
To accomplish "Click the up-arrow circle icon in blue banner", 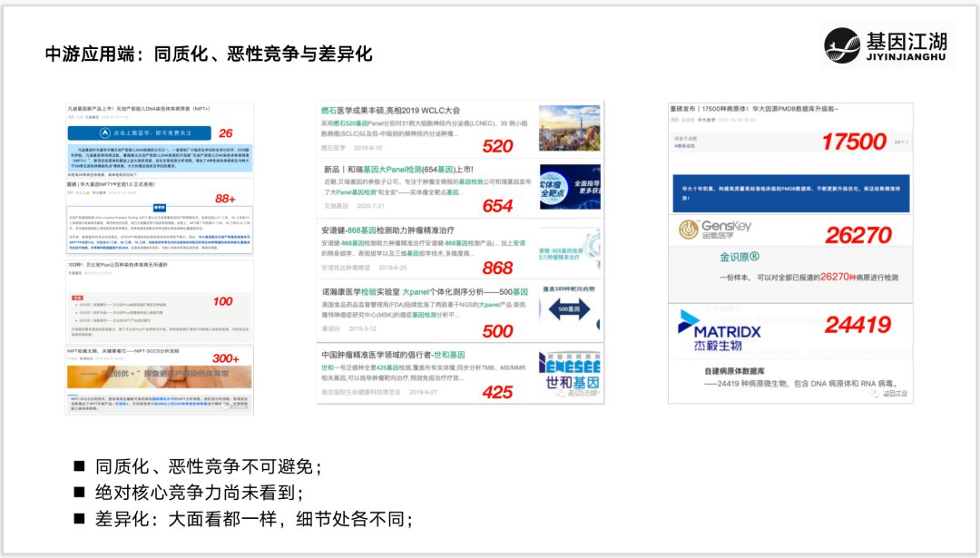I will tap(106, 132).
